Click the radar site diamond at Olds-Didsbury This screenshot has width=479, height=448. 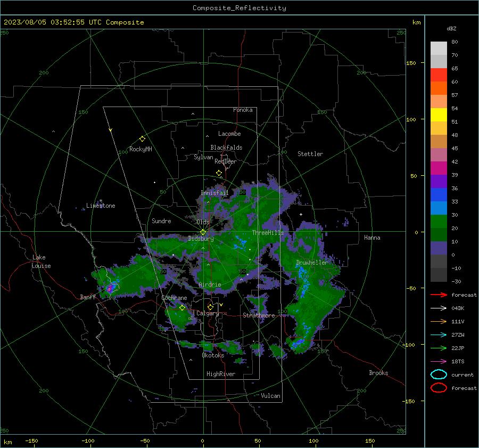click(203, 232)
